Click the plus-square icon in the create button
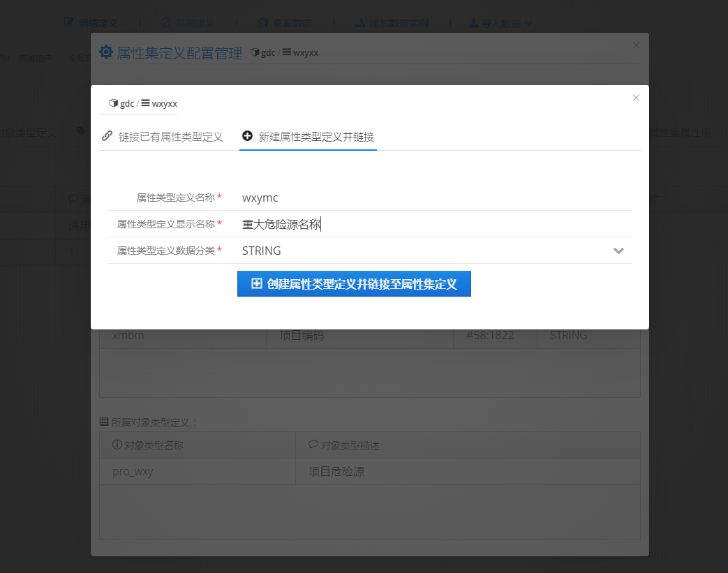The width and height of the screenshot is (728, 573). click(256, 284)
